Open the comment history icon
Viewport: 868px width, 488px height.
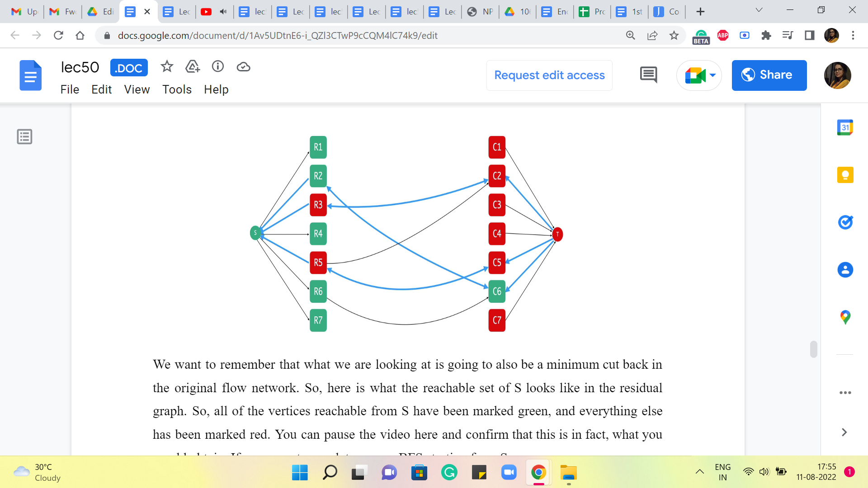point(648,75)
